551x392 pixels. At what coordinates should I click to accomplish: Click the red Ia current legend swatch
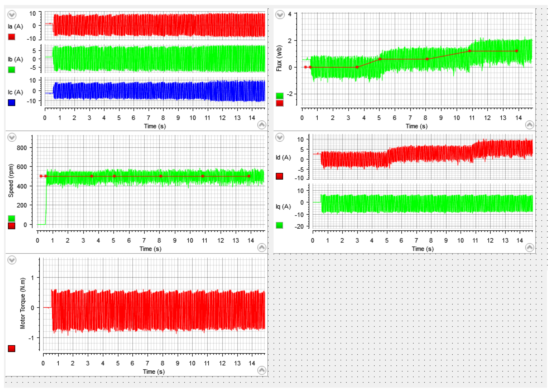point(12,37)
